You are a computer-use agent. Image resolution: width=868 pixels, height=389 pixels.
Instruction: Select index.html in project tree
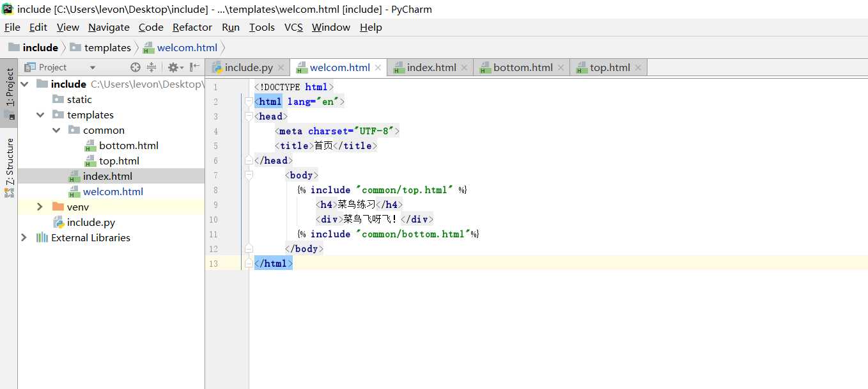(x=107, y=176)
